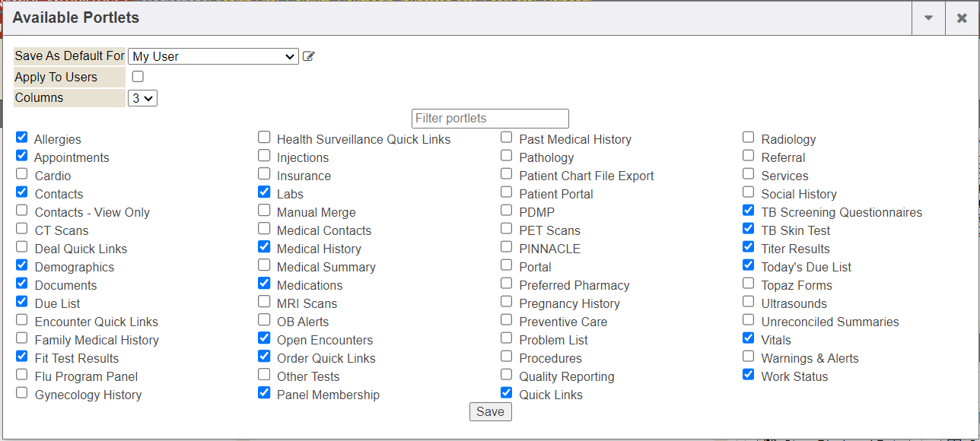Disable the Labs portlet checkbox
This screenshot has width=980, height=441.
pos(264,192)
